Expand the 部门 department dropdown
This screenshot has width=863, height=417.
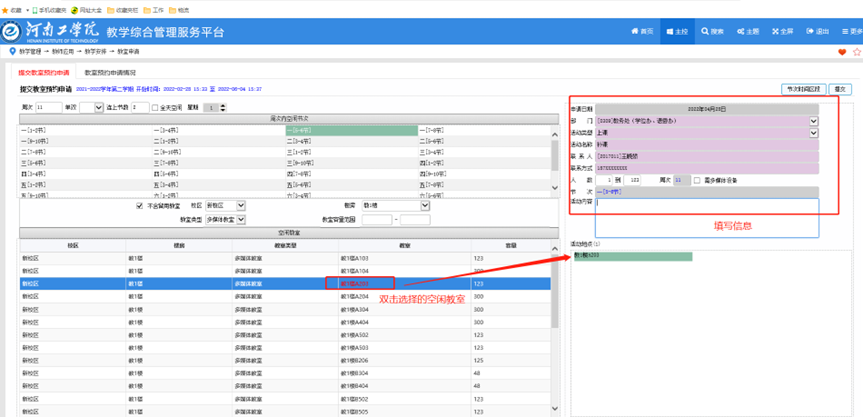(813, 121)
